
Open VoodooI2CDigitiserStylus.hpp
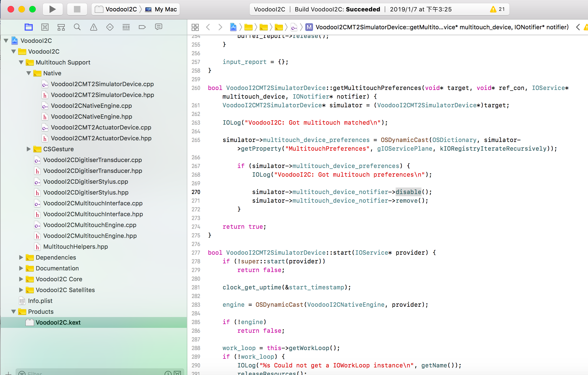tap(86, 192)
